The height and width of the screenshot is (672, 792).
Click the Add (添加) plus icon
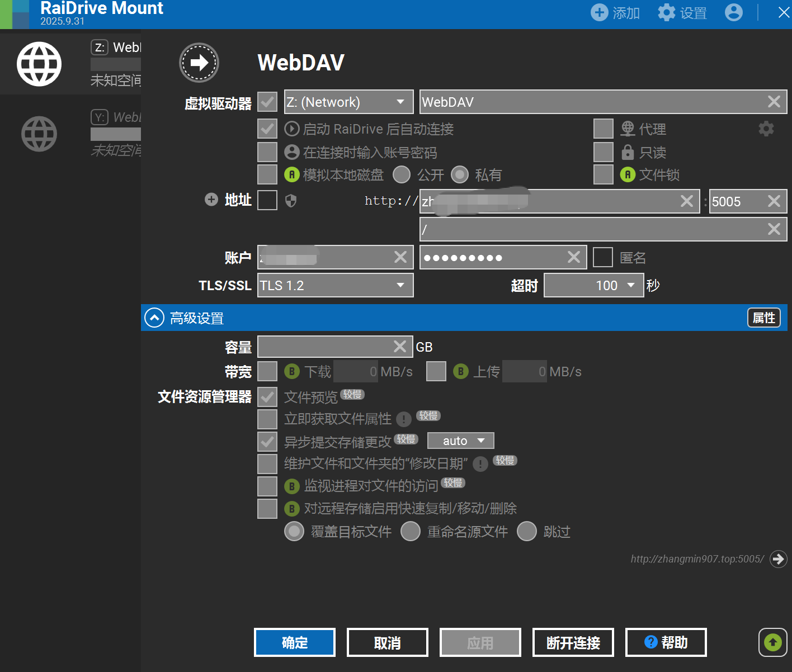coord(599,12)
